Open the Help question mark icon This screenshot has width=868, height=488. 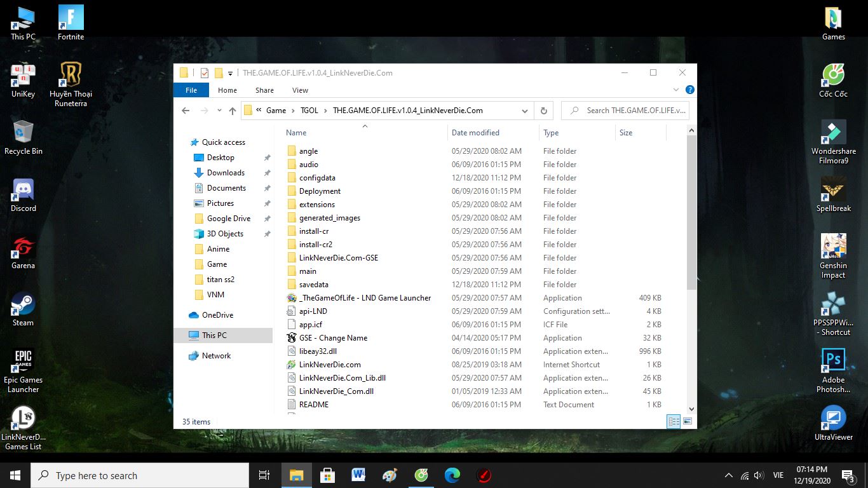tap(689, 90)
